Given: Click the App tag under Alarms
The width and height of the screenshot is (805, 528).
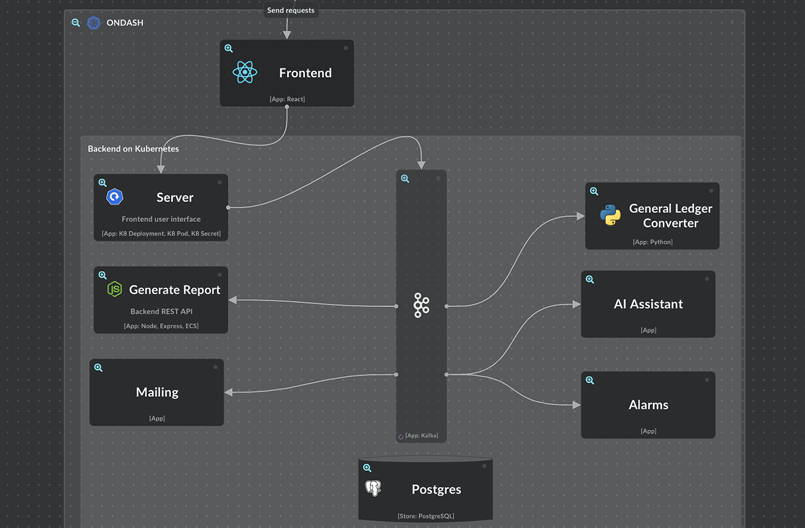Looking at the screenshot, I should (x=648, y=431).
